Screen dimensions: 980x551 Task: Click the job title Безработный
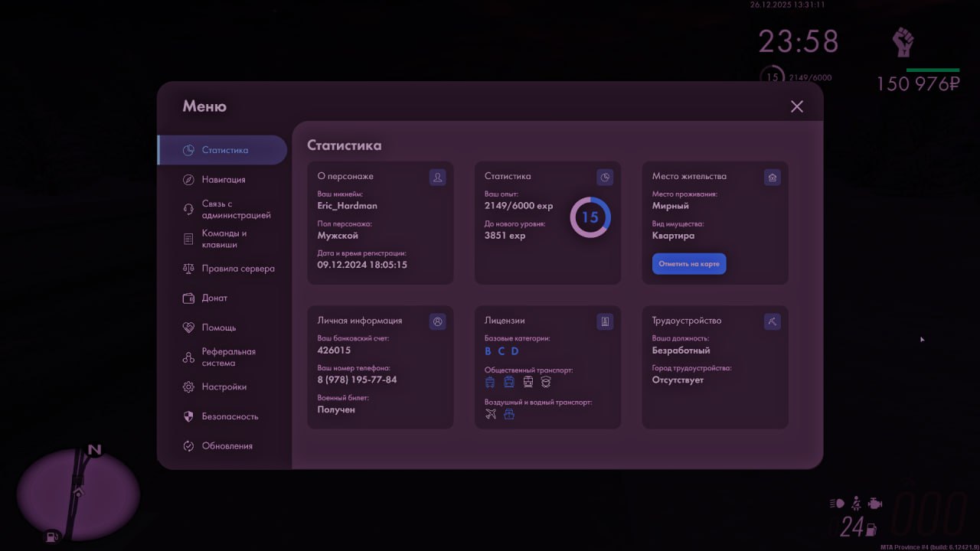coord(681,350)
